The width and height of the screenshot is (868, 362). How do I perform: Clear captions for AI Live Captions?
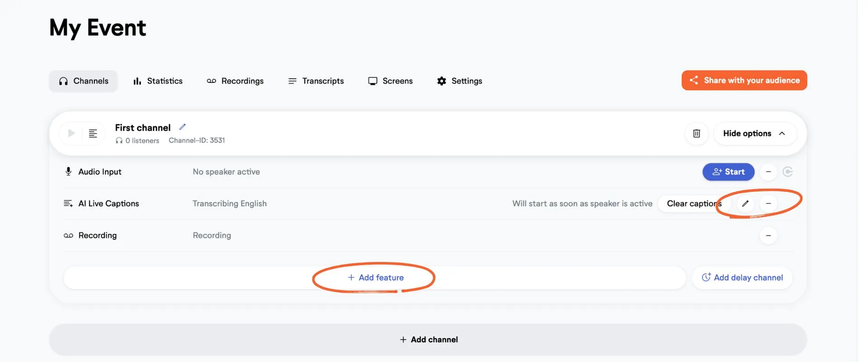pyautogui.click(x=693, y=204)
